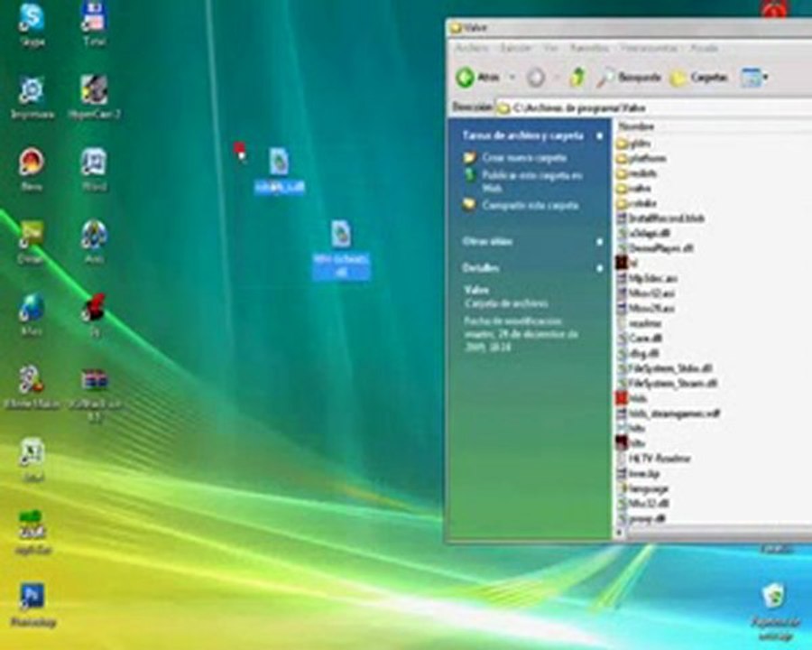The height and width of the screenshot is (650, 812).
Task: Click Publicar esta carpeta en Web
Action: [x=531, y=181]
